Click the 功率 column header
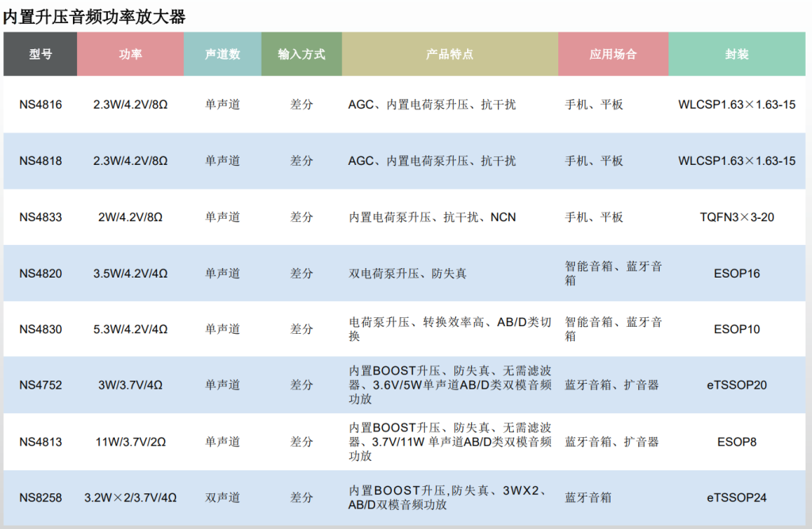The height and width of the screenshot is (529, 812). tap(131, 54)
